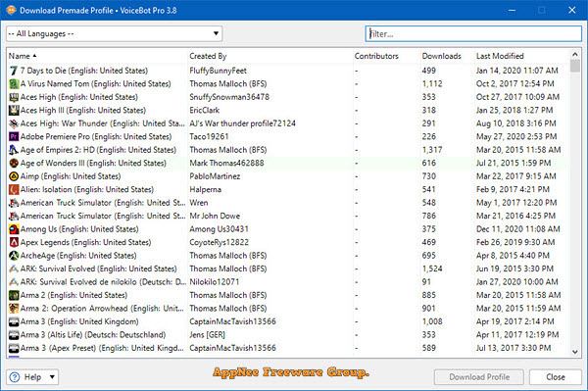588x391 pixels.
Task: Select the 7 Days to Die profile row
Action: point(288,71)
